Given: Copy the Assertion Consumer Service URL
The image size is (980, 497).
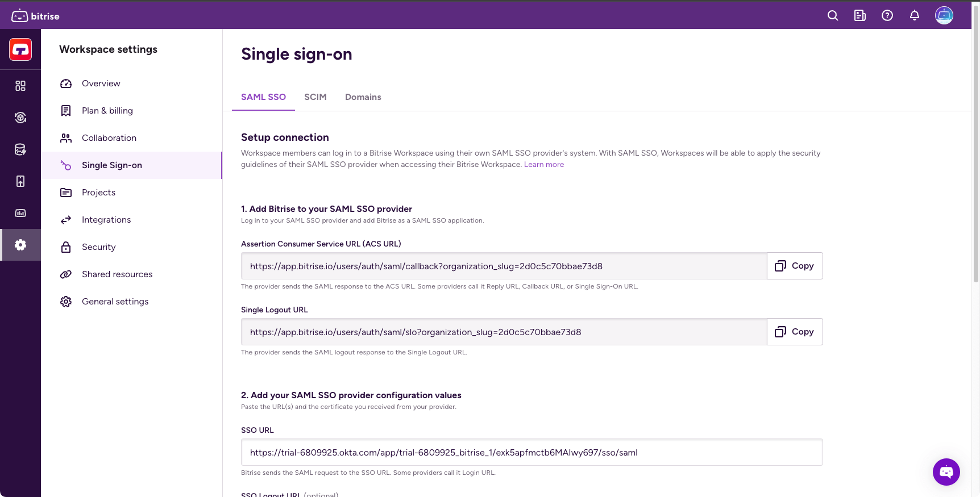Looking at the screenshot, I should click(x=795, y=266).
